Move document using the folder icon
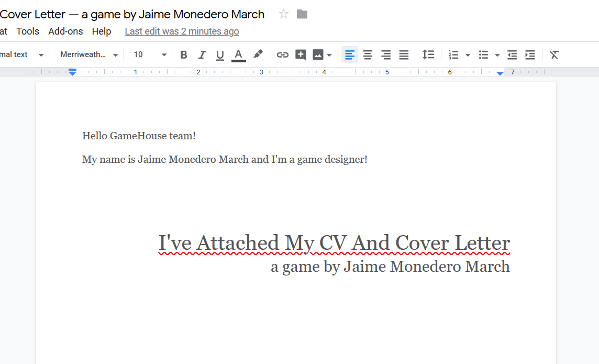Screen dimensions: 599x364 coord(302,14)
